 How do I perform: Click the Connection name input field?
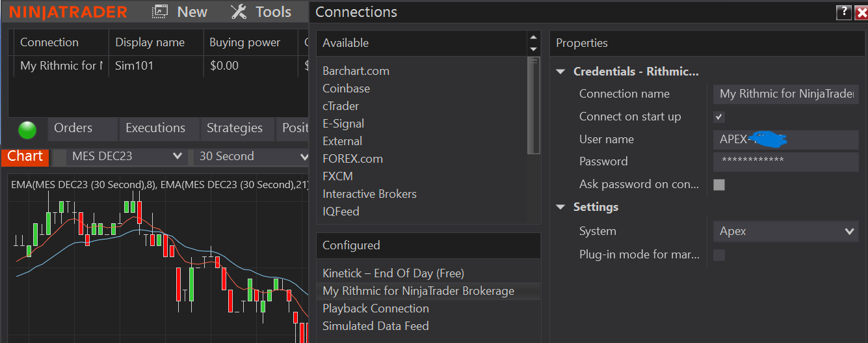coord(785,94)
